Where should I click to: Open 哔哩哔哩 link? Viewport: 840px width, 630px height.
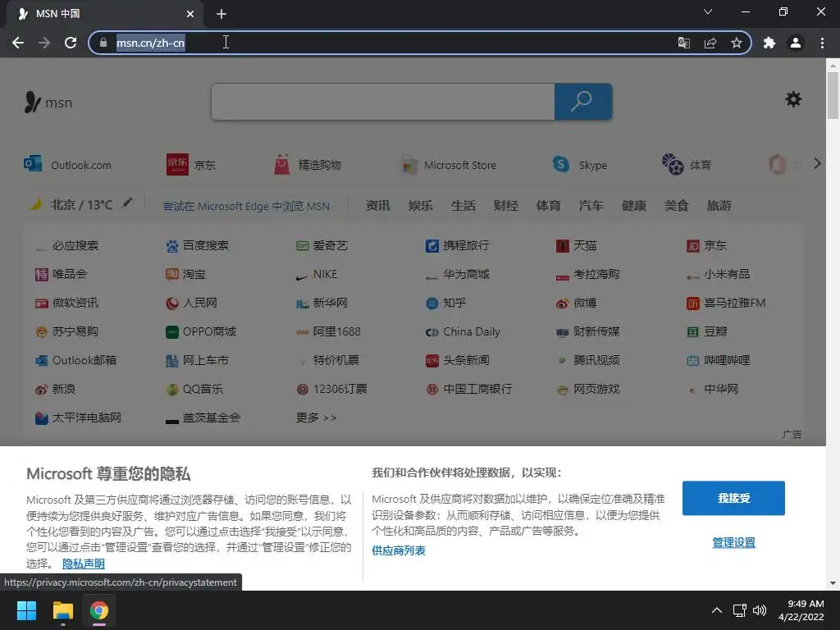(719, 360)
